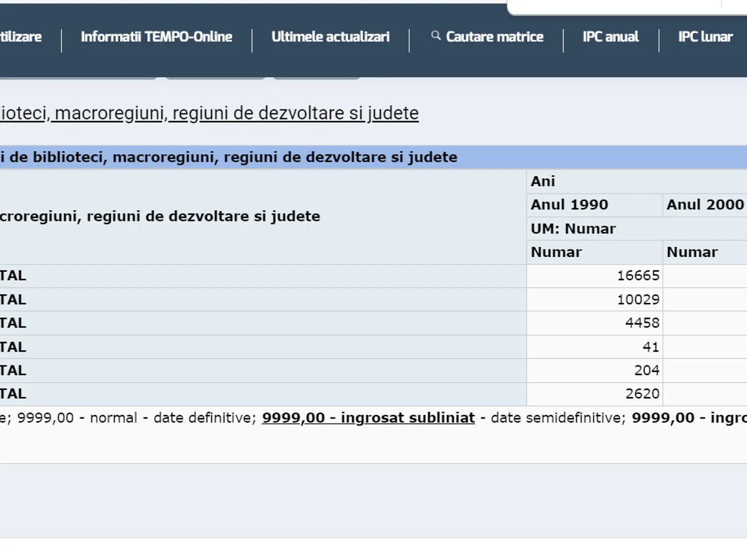Screen dimensions: 747x560
Task: Select the Anul 2000 column header
Action: [705, 205]
